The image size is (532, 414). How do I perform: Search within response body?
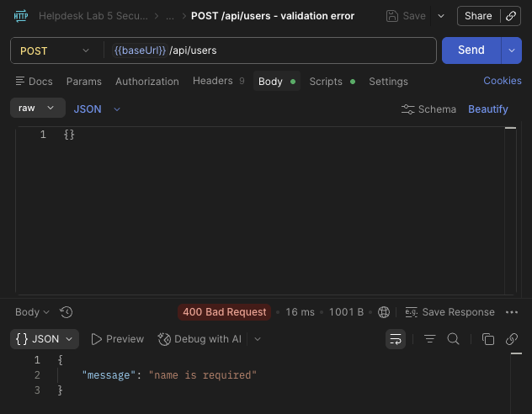point(453,339)
